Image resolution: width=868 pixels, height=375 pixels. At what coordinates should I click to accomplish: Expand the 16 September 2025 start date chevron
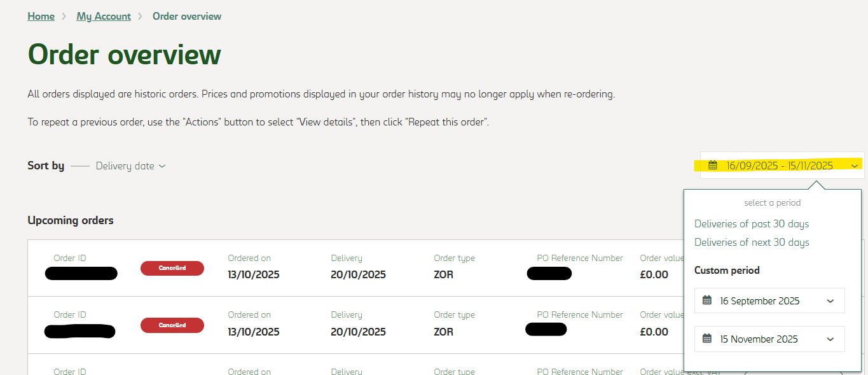point(830,301)
